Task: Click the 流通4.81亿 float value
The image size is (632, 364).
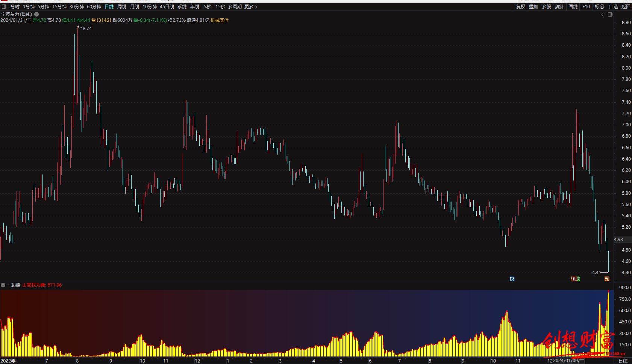Action: pyautogui.click(x=198, y=20)
